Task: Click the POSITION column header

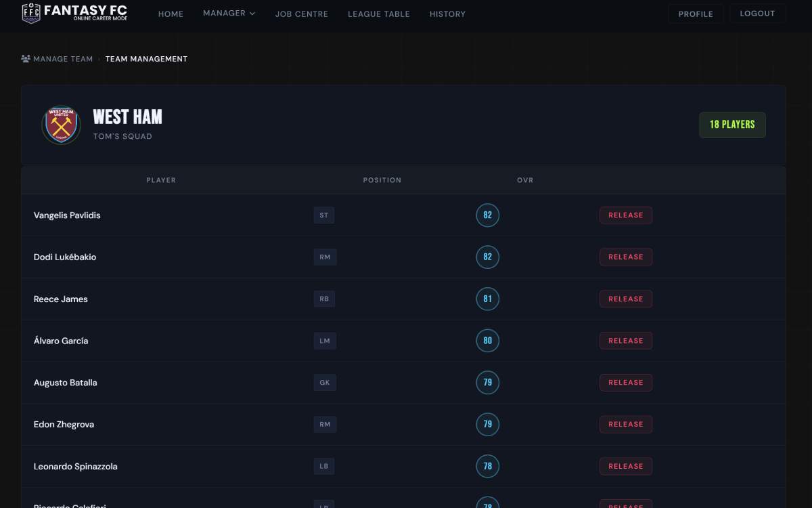Action: [382, 180]
